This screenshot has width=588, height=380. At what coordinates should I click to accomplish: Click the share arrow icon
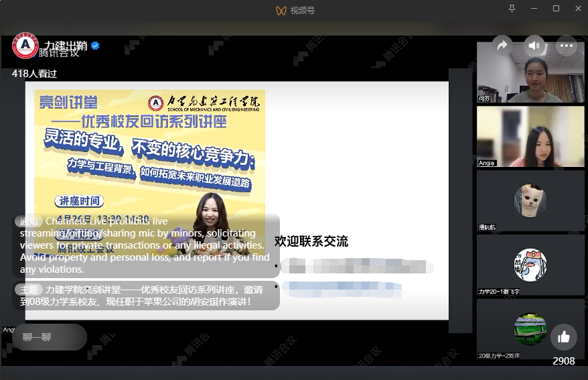coord(502,46)
